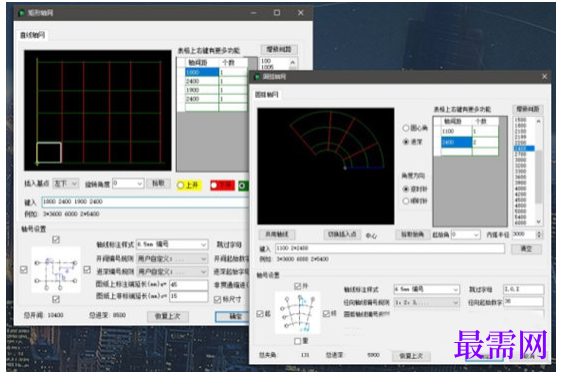Viewport: 566px width, 376px height.
Task: Click the 键入 input field with 1800 2400 1900 2400
Action: (x=145, y=202)
